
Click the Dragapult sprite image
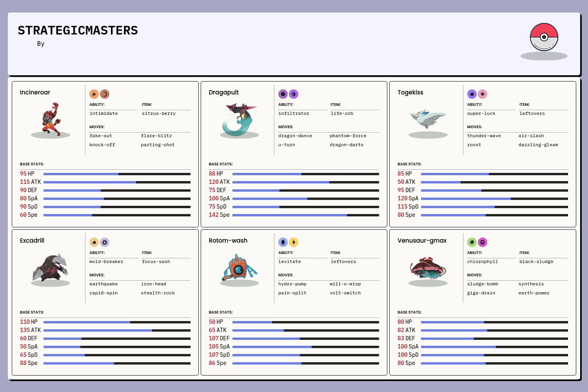point(240,119)
